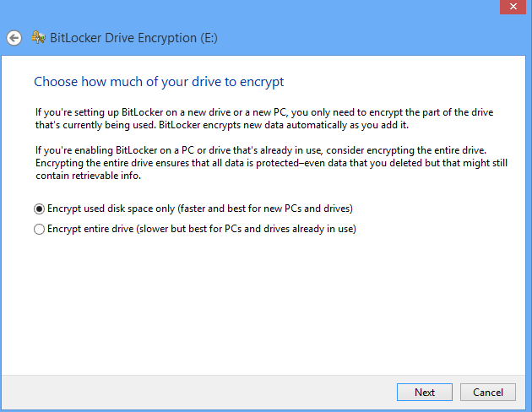
Task: Cancel the BitLocker encryption wizard
Action: tap(488, 393)
